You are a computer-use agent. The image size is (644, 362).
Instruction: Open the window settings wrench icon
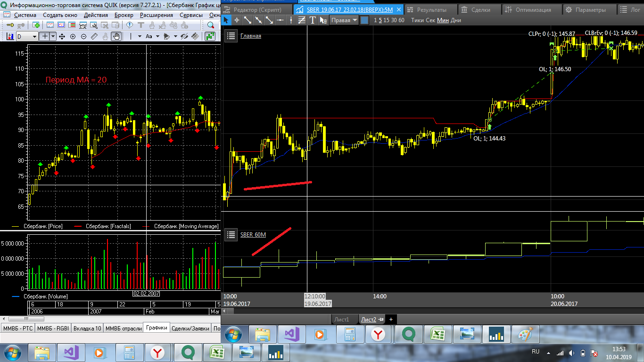point(93,25)
